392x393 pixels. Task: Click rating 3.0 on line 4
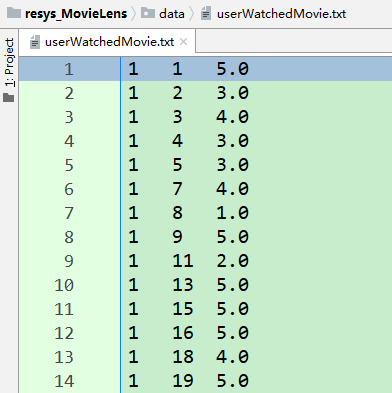(232, 141)
